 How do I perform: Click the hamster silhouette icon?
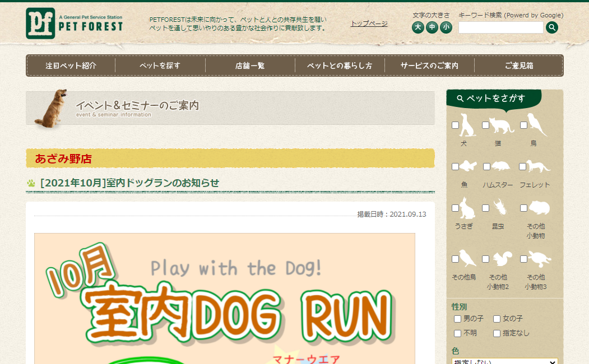click(x=500, y=166)
